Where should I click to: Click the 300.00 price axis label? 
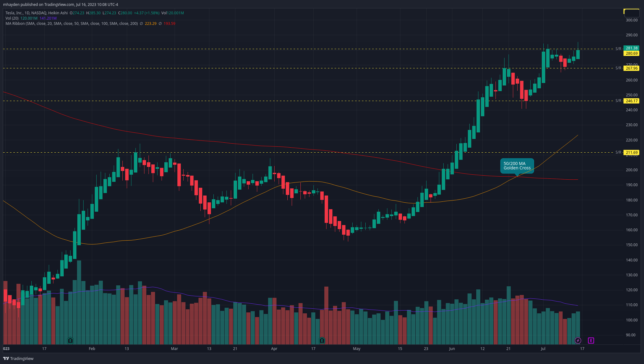coord(632,20)
